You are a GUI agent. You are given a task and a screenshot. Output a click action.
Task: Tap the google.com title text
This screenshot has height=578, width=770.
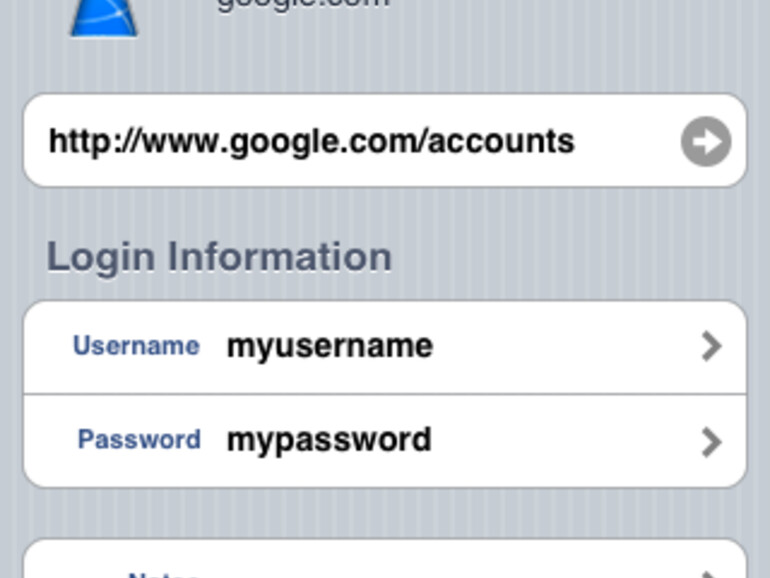coord(302,4)
